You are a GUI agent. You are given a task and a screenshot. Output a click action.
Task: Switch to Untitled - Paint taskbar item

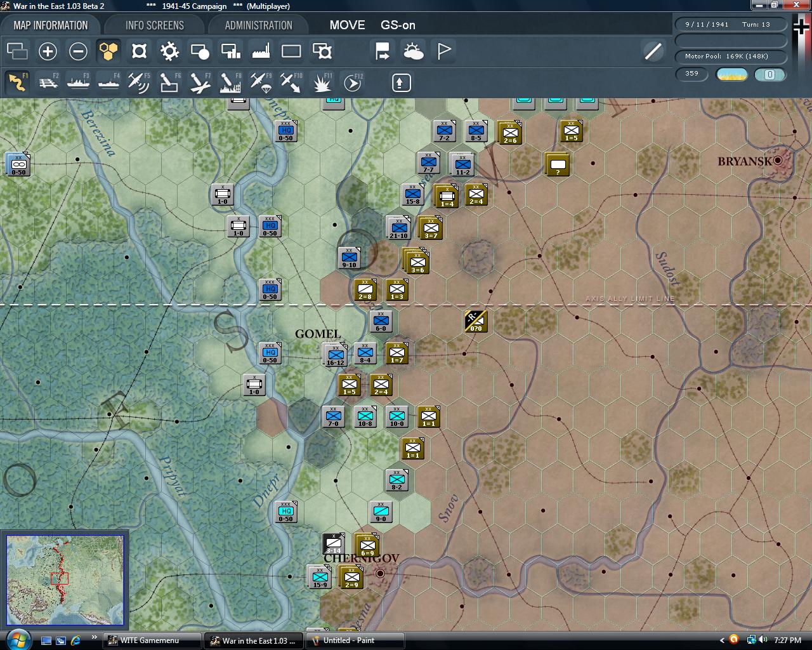tap(356, 640)
